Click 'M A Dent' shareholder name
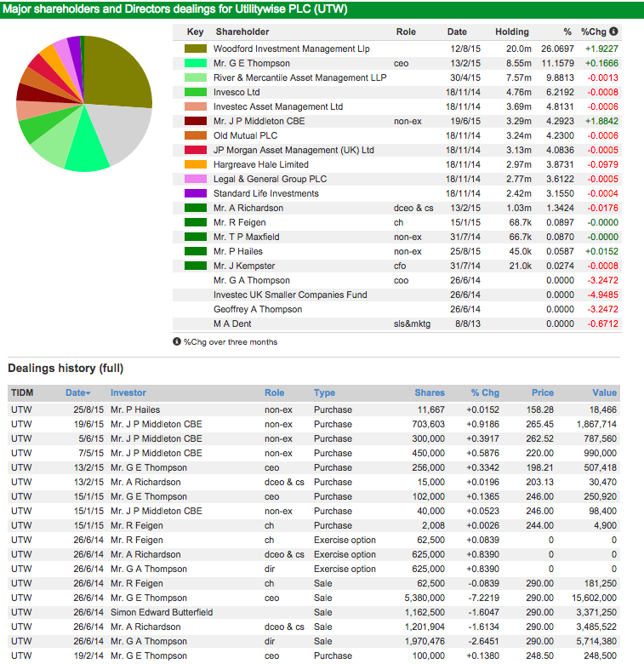The image size is (644, 664). point(232,323)
